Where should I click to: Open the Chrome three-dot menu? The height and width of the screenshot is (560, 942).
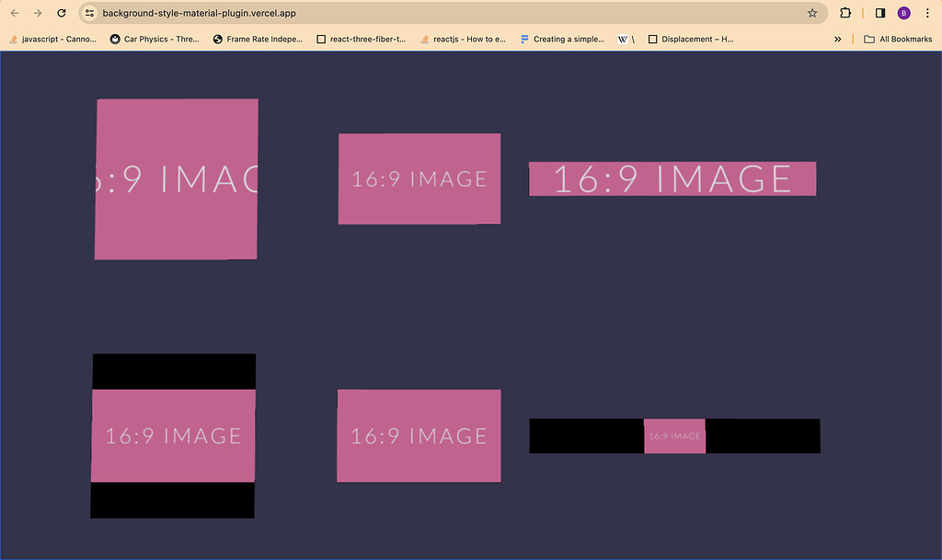pyautogui.click(x=926, y=13)
